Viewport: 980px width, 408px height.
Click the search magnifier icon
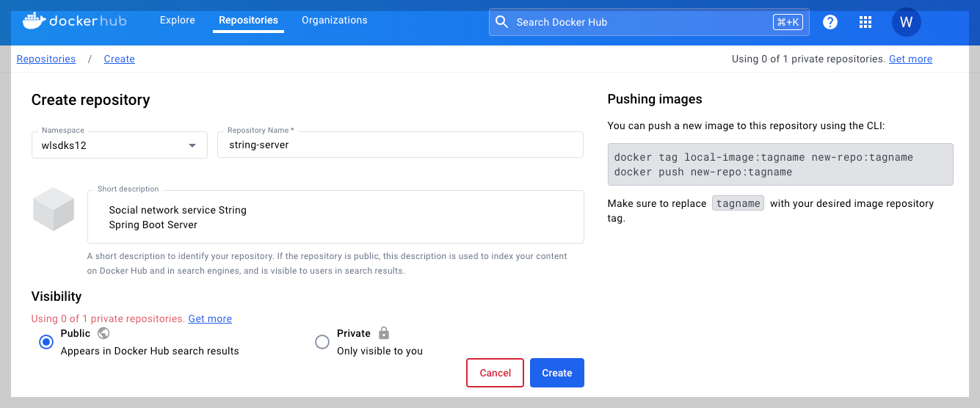502,22
